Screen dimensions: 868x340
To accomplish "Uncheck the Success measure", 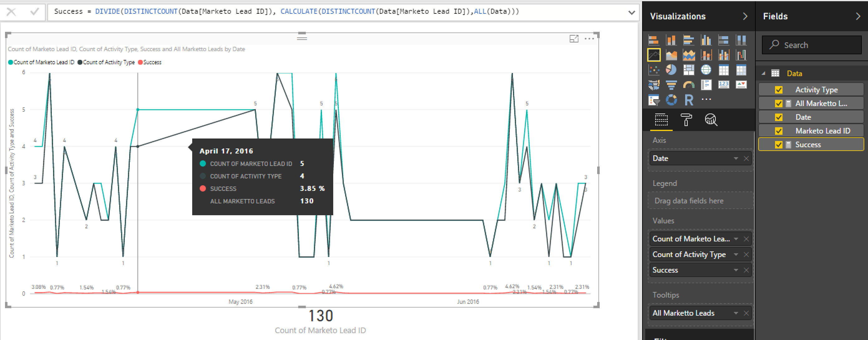I will point(778,145).
